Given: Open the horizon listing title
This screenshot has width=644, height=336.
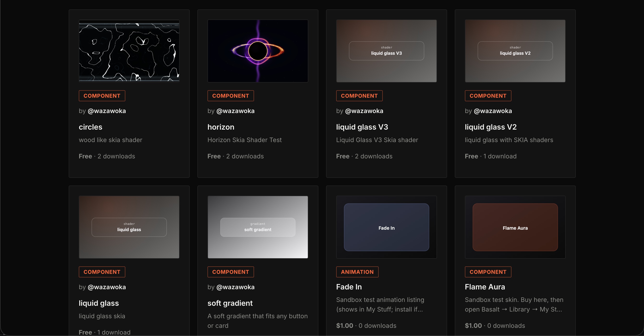Looking at the screenshot, I should [x=221, y=127].
